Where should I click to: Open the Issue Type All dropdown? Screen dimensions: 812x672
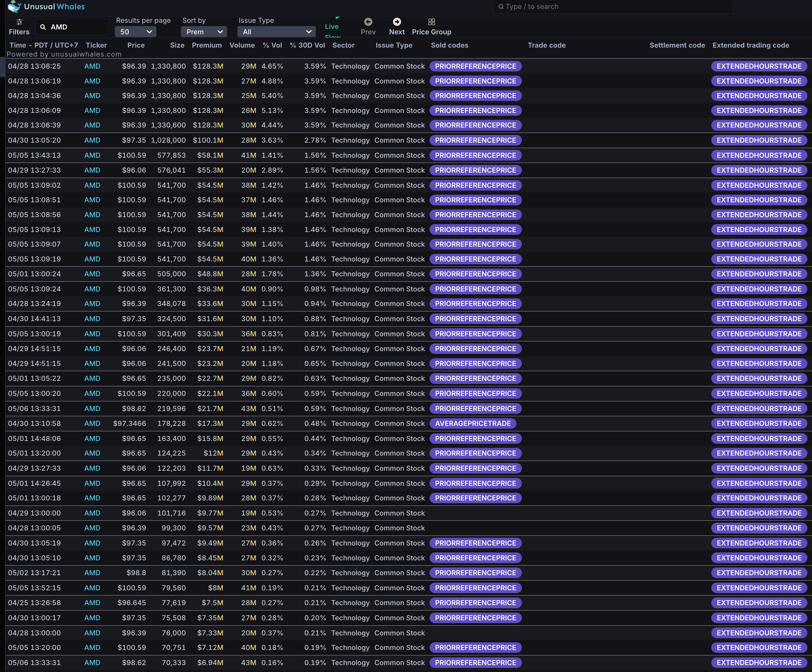277,32
